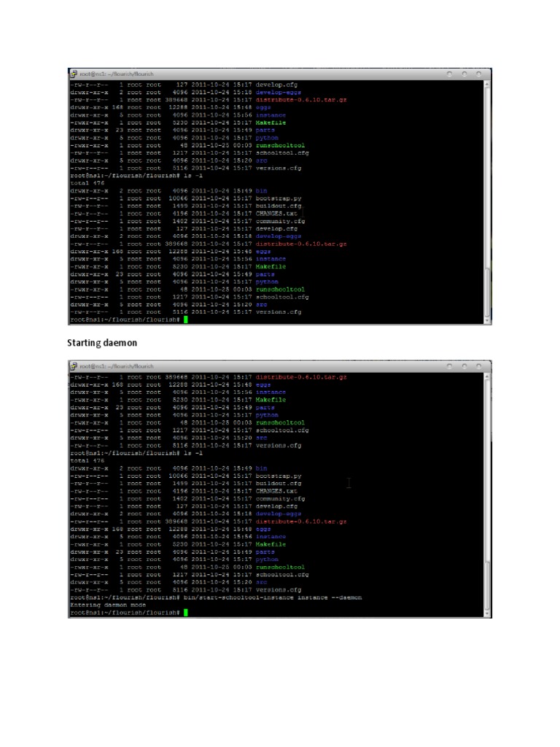Viewport: 560px width, 747px height.
Task: Click the 'bin' directory in the second terminal
Action: pyautogui.click(x=262, y=468)
